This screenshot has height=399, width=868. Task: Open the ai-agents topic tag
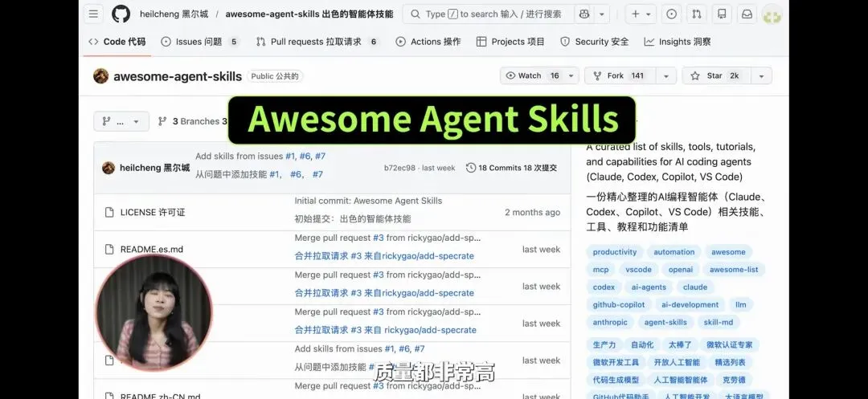pos(649,287)
